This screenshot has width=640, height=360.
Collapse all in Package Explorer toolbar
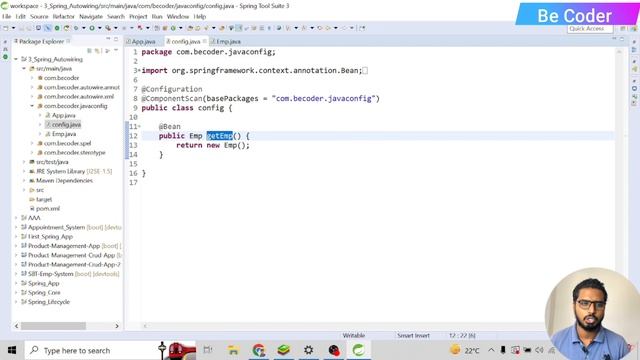(x=89, y=51)
